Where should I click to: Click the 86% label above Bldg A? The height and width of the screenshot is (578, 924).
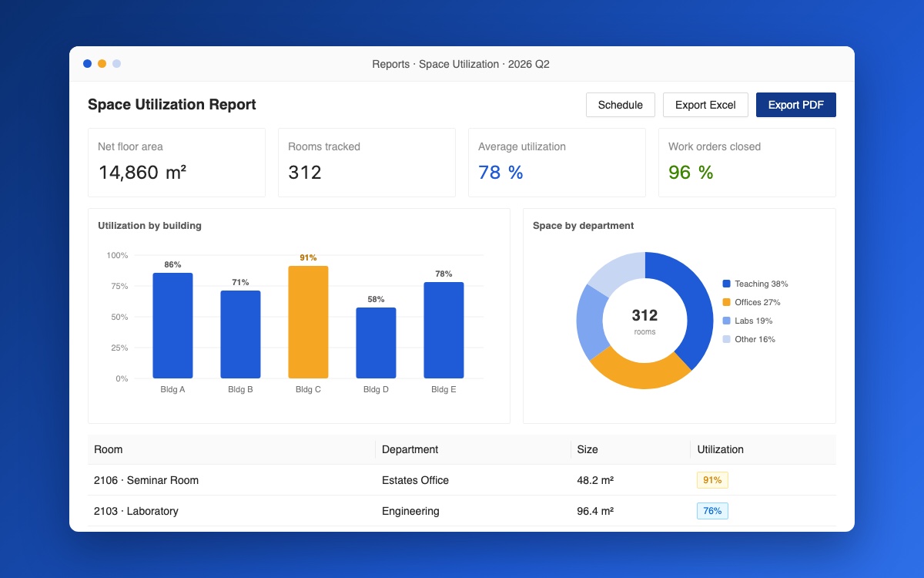[x=172, y=264]
